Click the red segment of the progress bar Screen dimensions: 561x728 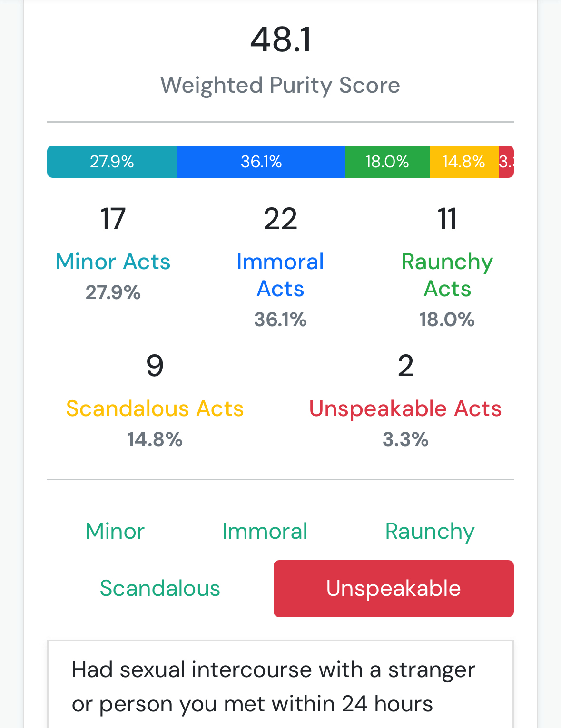tap(506, 162)
